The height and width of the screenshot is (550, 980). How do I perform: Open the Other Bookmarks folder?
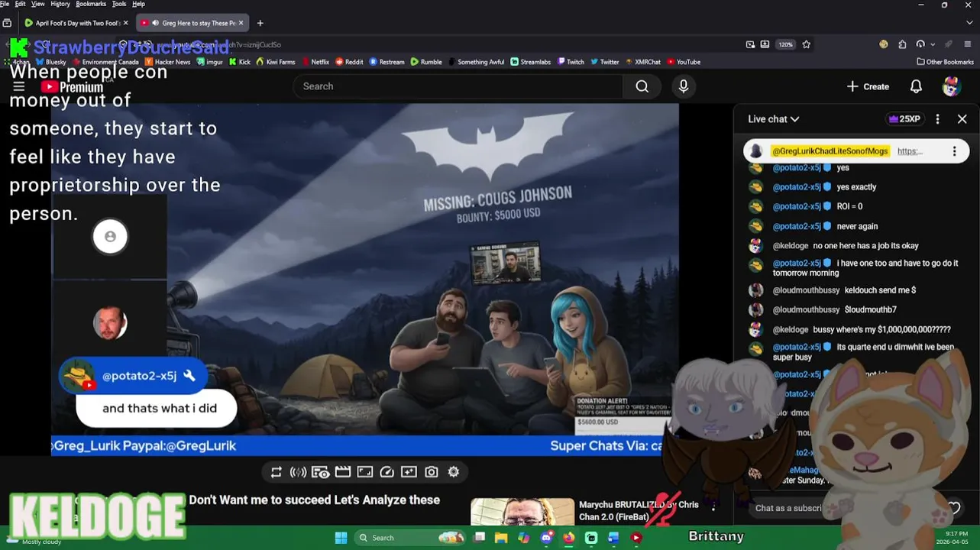[x=945, y=62]
